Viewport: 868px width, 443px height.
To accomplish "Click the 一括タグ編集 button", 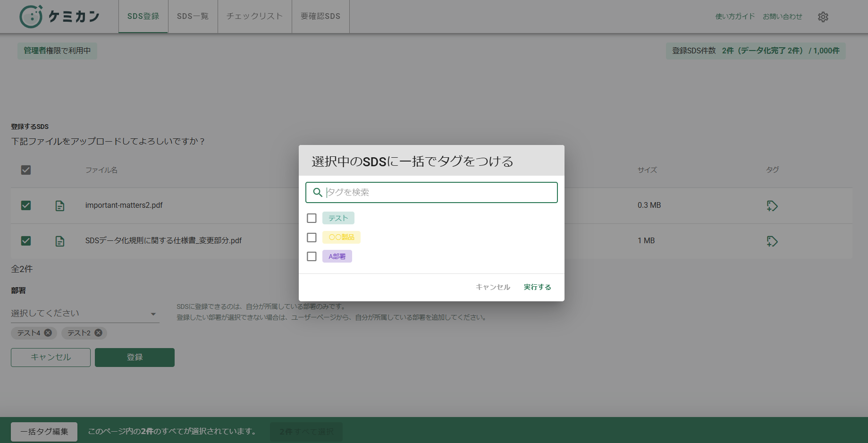I will point(44,432).
